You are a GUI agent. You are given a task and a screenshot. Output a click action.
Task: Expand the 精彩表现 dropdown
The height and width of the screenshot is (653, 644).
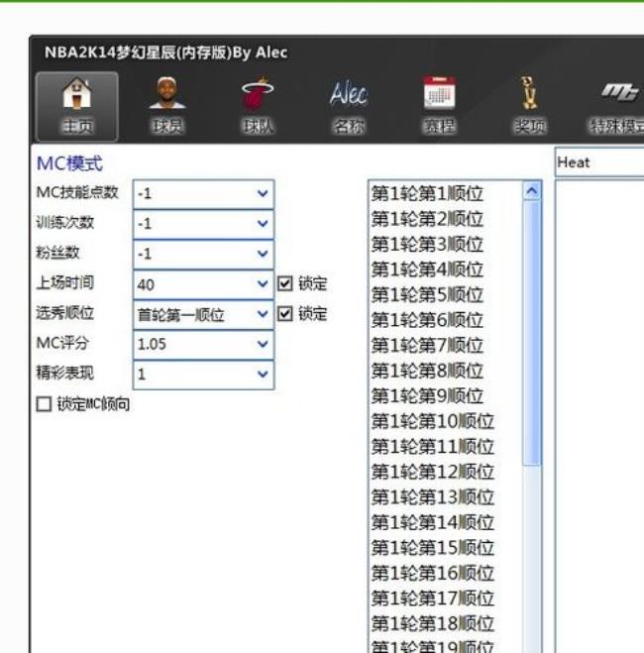click(263, 374)
